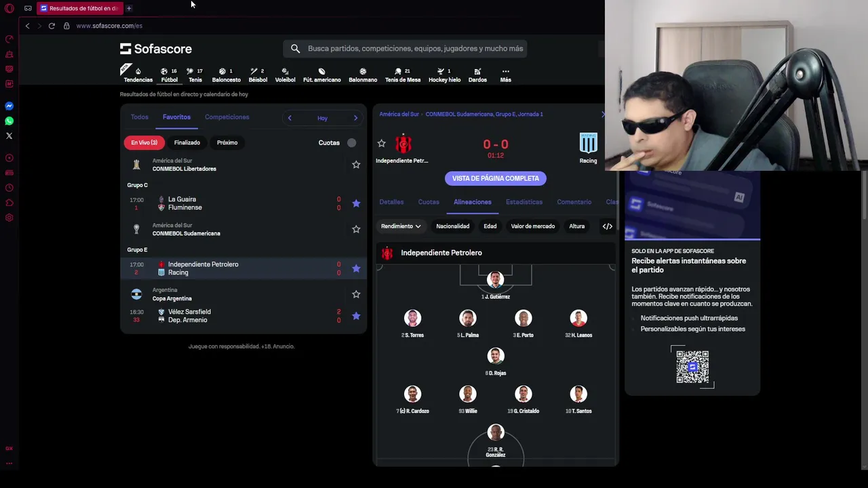Filter by Finalizado matches
This screenshot has width=868, height=488.
tap(186, 143)
